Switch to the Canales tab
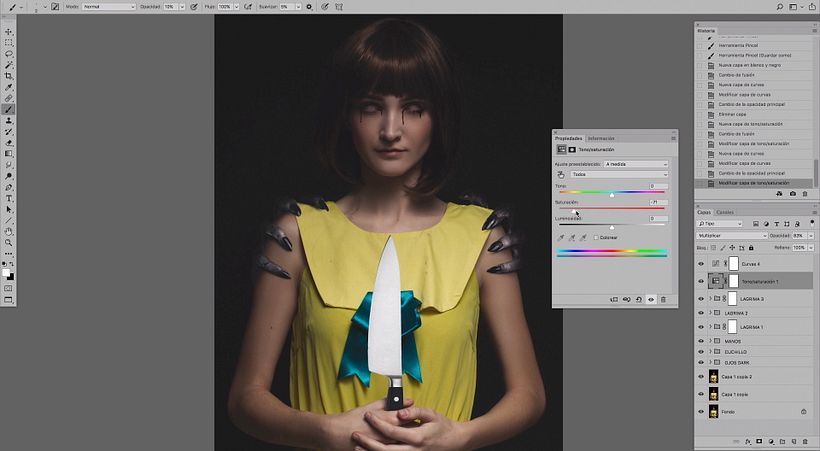 [725, 212]
